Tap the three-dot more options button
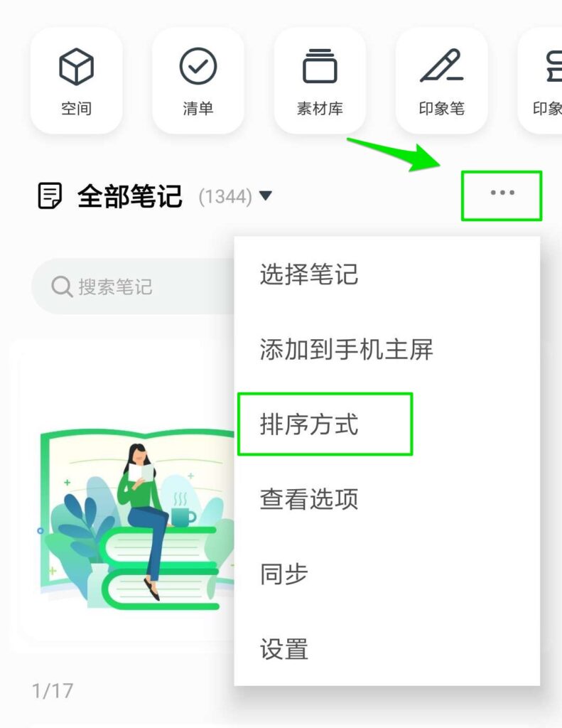The image size is (562, 728). click(x=502, y=193)
